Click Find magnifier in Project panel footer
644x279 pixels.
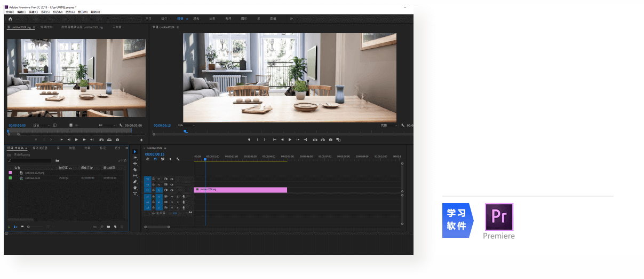click(x=101, y=227)
